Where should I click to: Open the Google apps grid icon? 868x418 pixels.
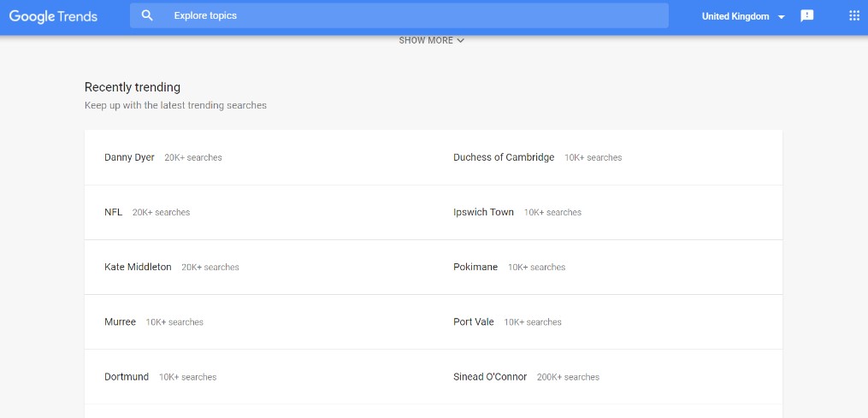pos(854,15)
